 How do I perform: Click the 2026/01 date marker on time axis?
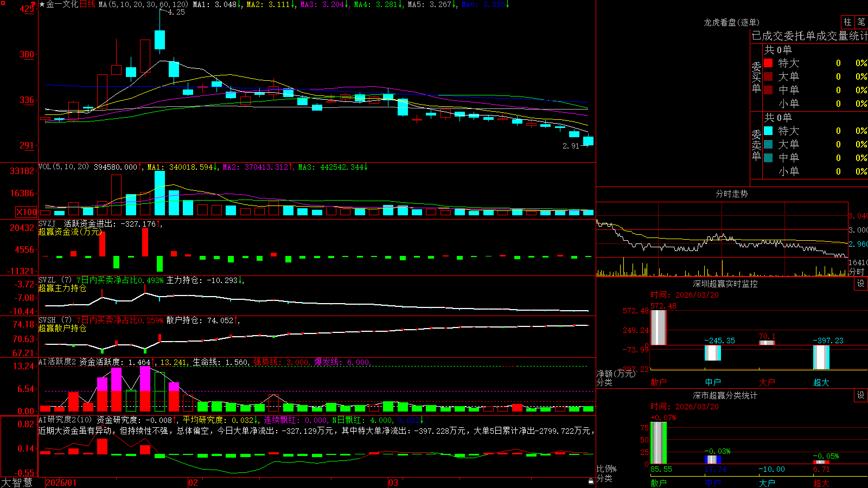pyautogui.click(x=61, y=483)
